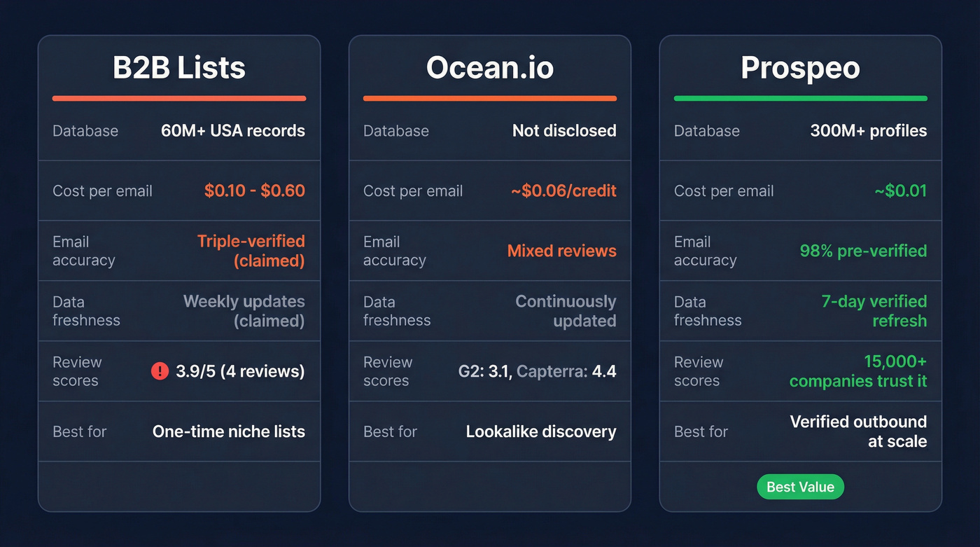Image resolution: width=980 pixels, height=547 pixels.
Task: Click 'Not disclosed' database value
Action: coord(564,131)
